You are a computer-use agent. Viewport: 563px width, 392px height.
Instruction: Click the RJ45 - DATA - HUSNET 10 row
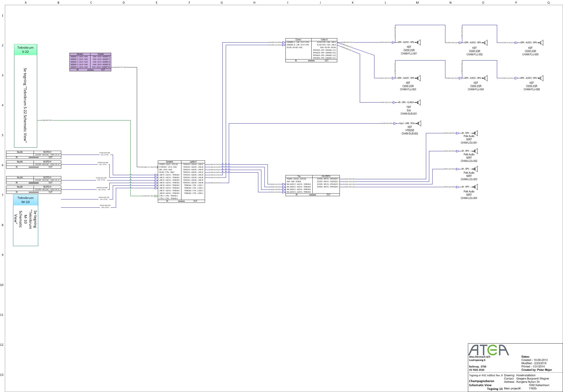[101, 67]
